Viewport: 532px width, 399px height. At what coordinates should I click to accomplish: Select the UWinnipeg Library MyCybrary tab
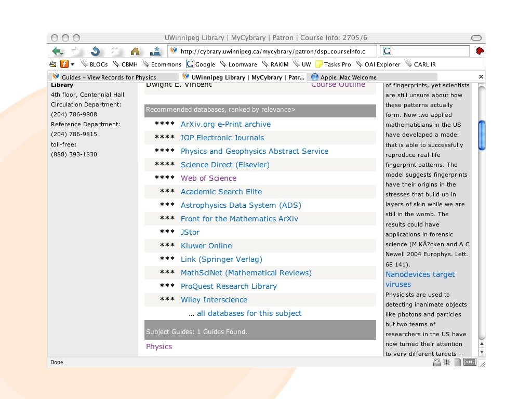point(242,77)
